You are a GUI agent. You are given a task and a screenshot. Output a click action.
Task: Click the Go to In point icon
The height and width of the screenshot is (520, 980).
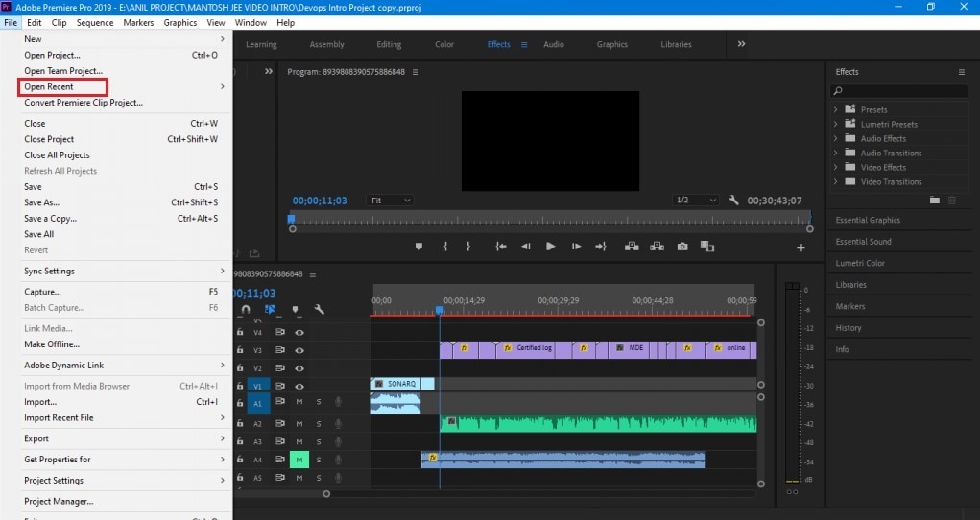(500, 247)
